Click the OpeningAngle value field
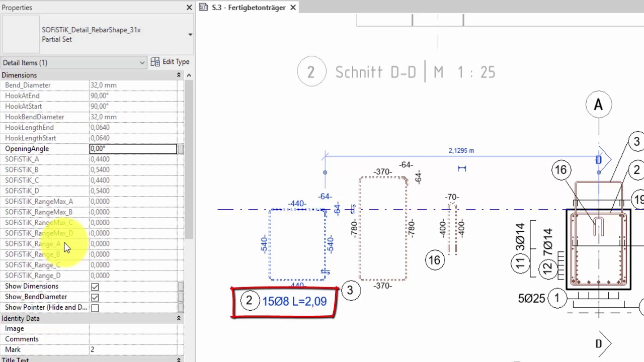 click(x=133, y=148)
